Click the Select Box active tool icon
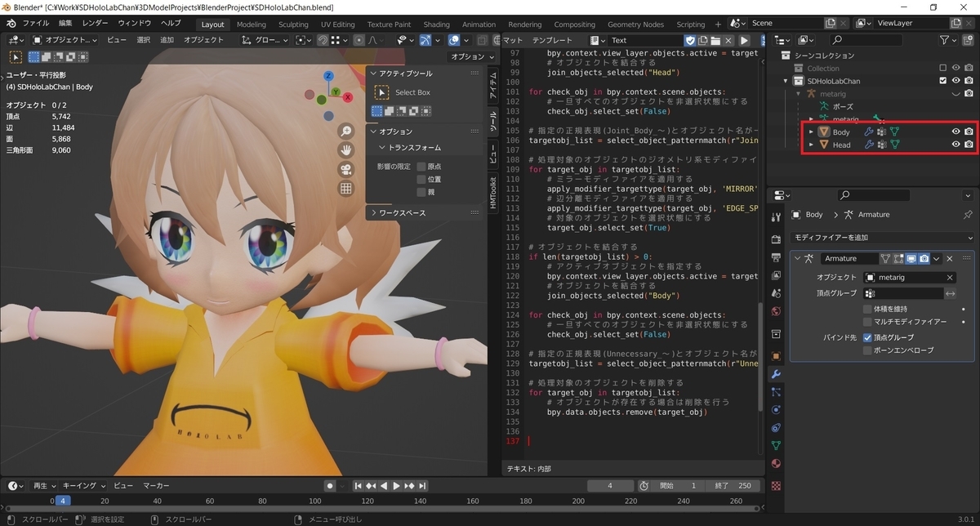The width and height of the screenshot is (980, 526). 381,92
